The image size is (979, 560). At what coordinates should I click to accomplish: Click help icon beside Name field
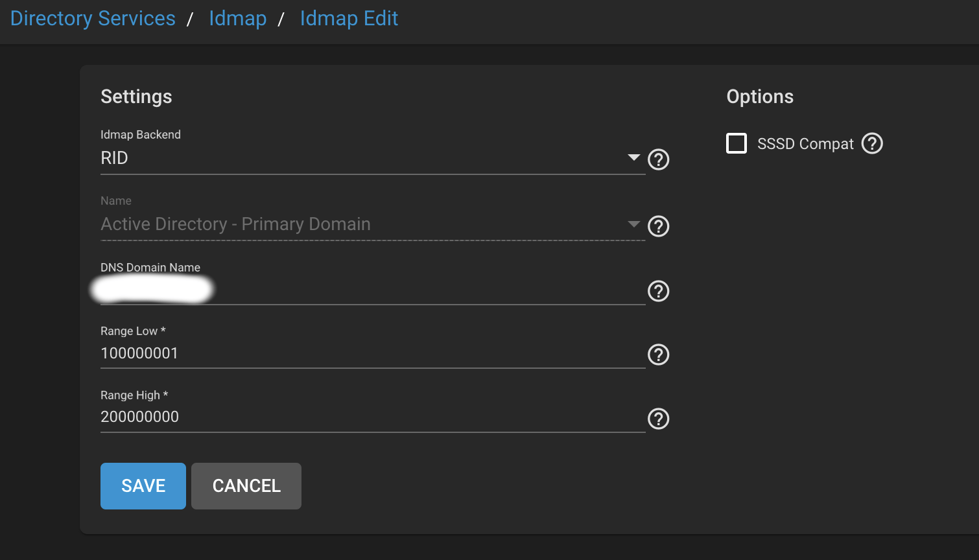pyautogui.click(x=658, y=226)
